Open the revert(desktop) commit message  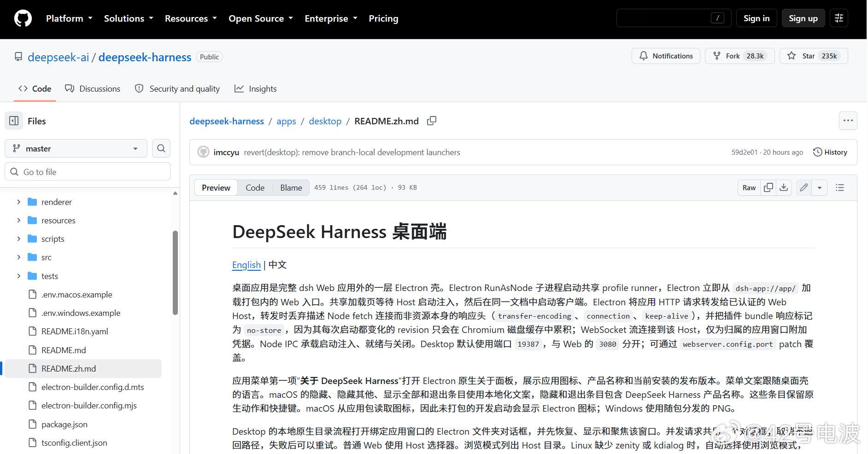point(352,152)
